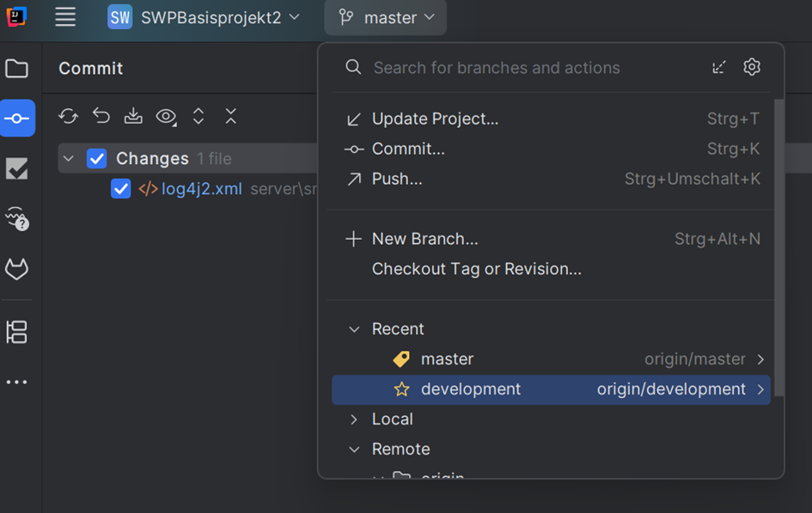Viewport: 812px width, 513px height.
Task: Open the Structure tool window icon
Action: point(17,332)
